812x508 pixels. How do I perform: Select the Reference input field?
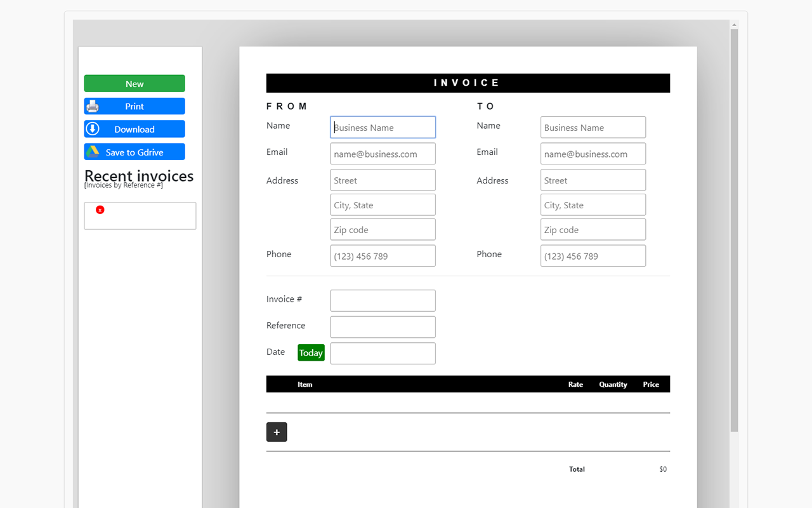coord(383,327)
